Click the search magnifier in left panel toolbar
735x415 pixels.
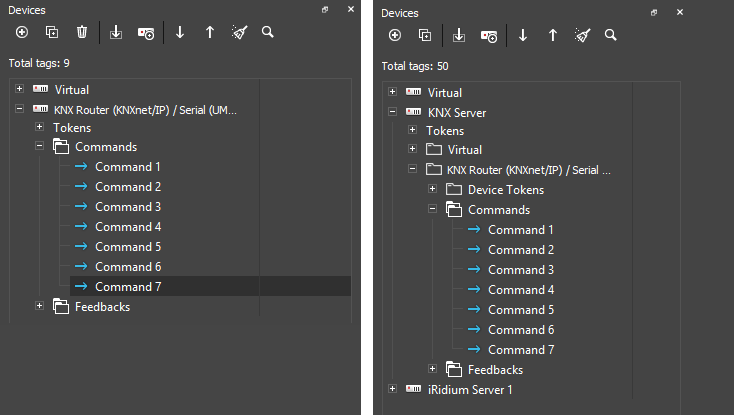(x=268, y=32)
